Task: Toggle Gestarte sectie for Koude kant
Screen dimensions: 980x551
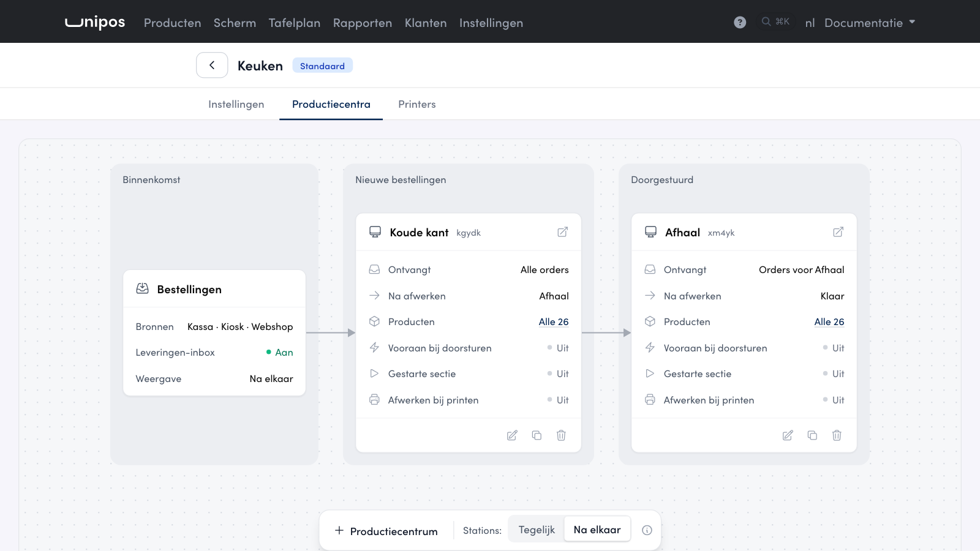Action: [558, 373]
